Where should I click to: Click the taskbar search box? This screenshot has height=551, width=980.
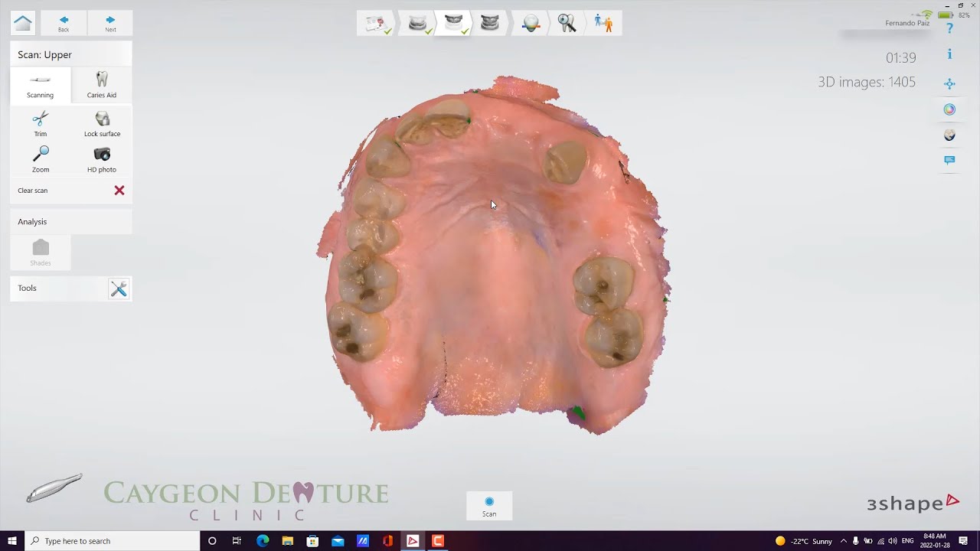[112, 541]
